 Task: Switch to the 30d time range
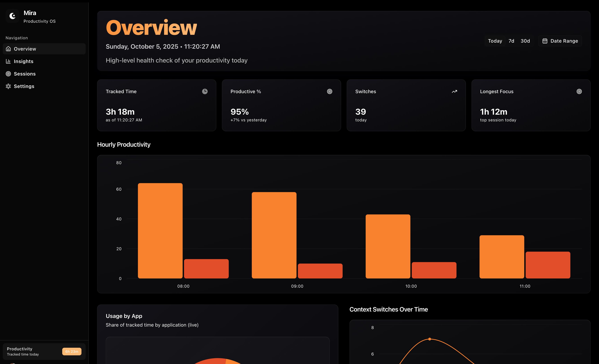525,41
